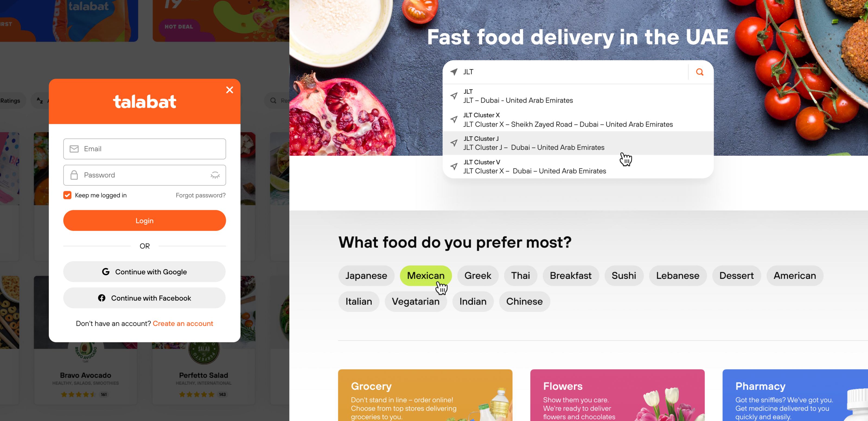Open the Grocery category card
Image resolution: width=868 pixels, height=421 pixels.
(x=425, y=395)
